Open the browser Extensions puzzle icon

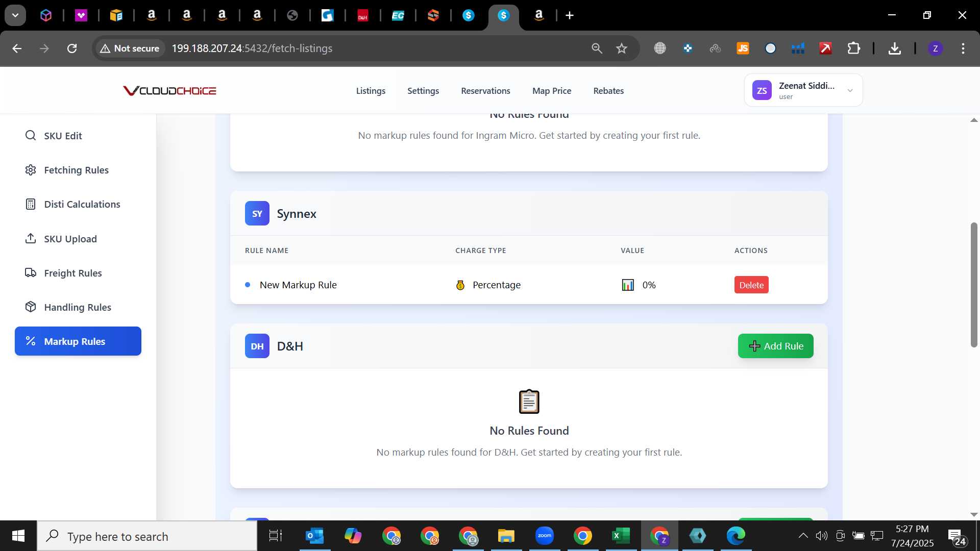coord(853,48)
